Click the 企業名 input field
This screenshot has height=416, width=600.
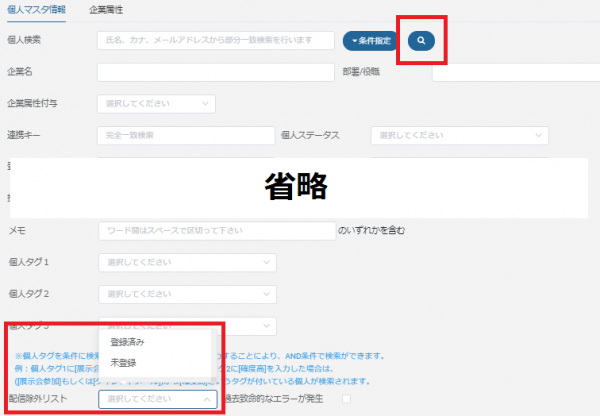pos(216,72)
